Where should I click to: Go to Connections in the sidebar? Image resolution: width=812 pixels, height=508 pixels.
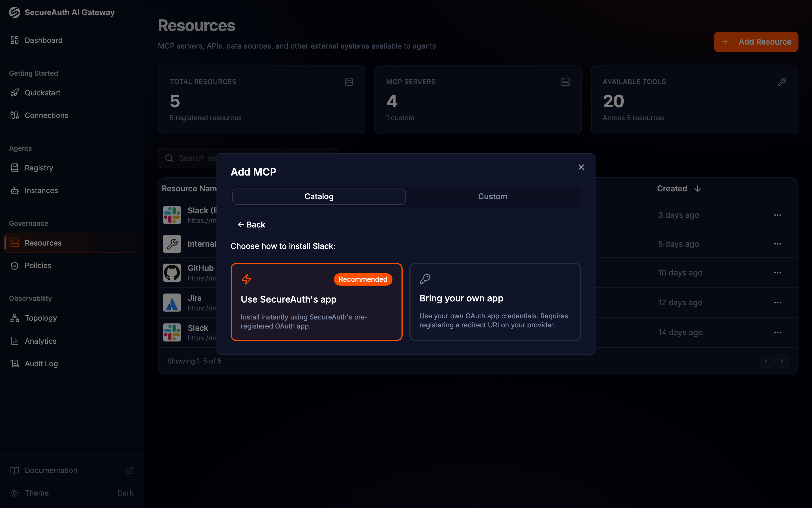tap(72, 115)
